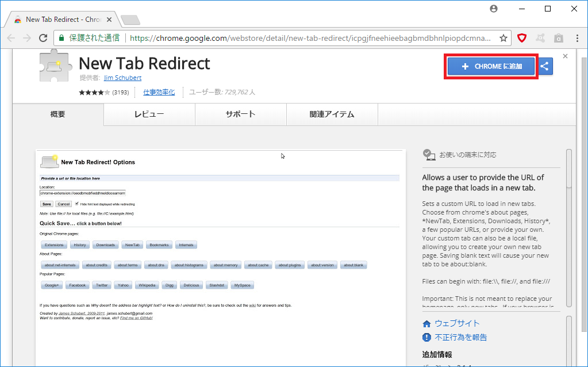Open the red shield extension icon
Image resolution: width=588 pixels, height=367 pixels.
pos(522,38)
